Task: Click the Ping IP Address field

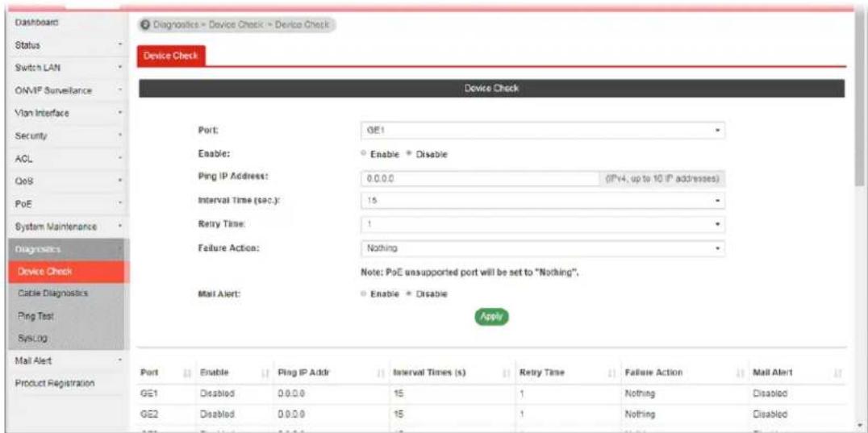Action: (x=479, y=179)
